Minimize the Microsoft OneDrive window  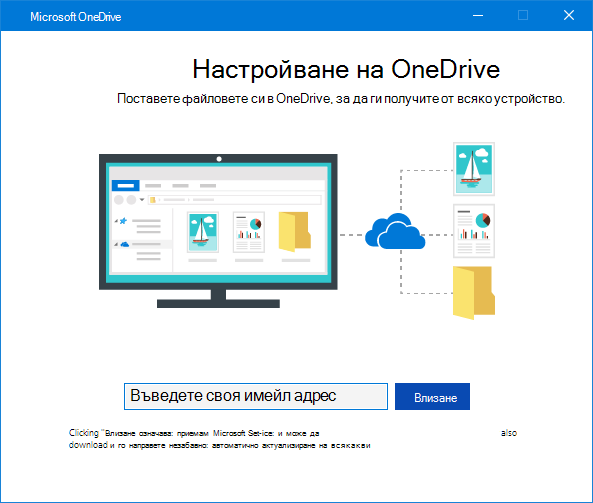point(478,16)
